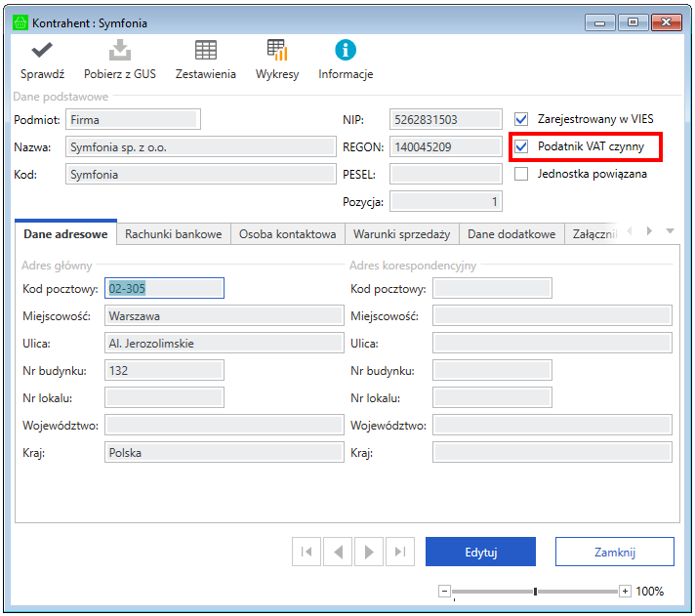
Task: Toggle Zarejestrowany w VIES checkbox
Action: [x=521, y=119]
